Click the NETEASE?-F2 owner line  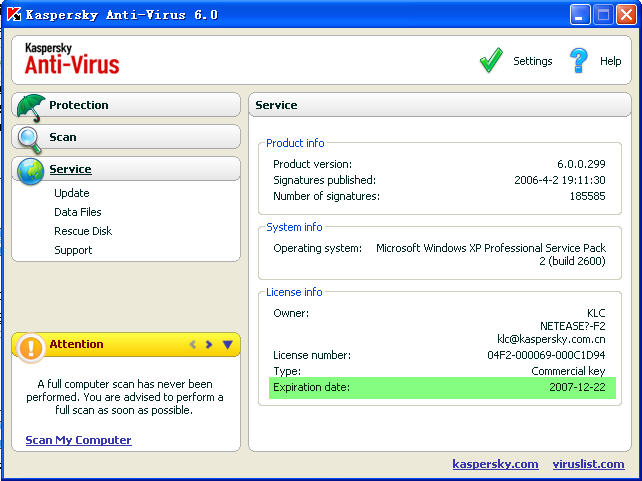(573, 326)
